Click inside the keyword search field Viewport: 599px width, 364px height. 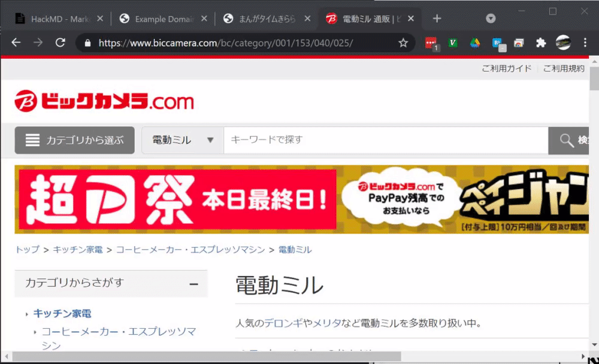pos(359,140)
